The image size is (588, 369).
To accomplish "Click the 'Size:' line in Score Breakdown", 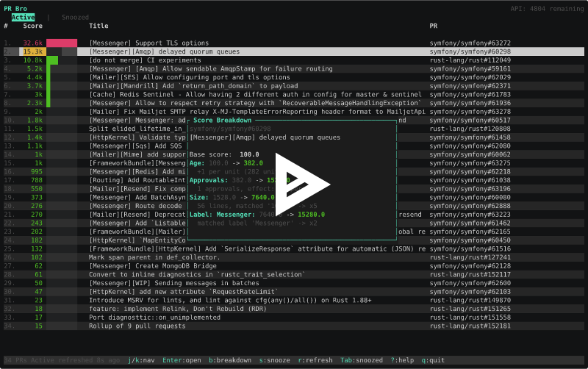I will point(232,198).
